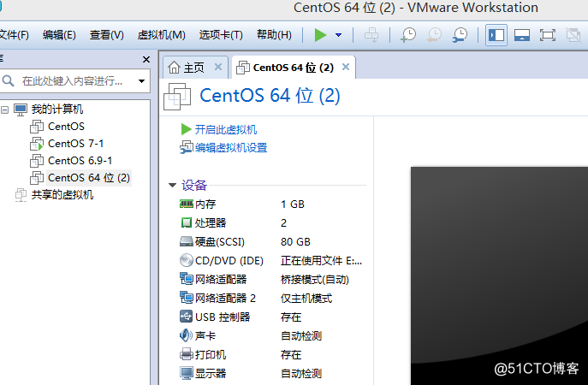This screenshot has width=588, height=385.
Task: Click the green power-on play button in toolbar
Action: click(320, 35)
